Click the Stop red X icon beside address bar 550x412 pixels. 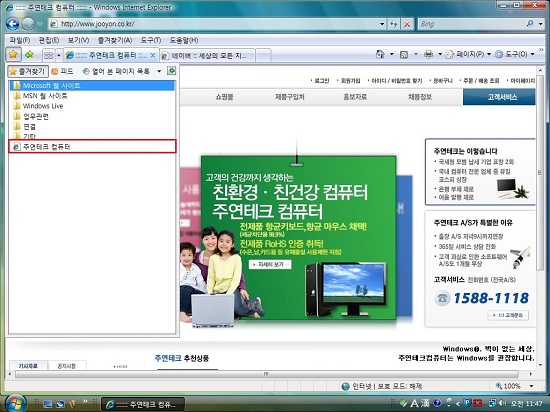click(x=407, y=24)
